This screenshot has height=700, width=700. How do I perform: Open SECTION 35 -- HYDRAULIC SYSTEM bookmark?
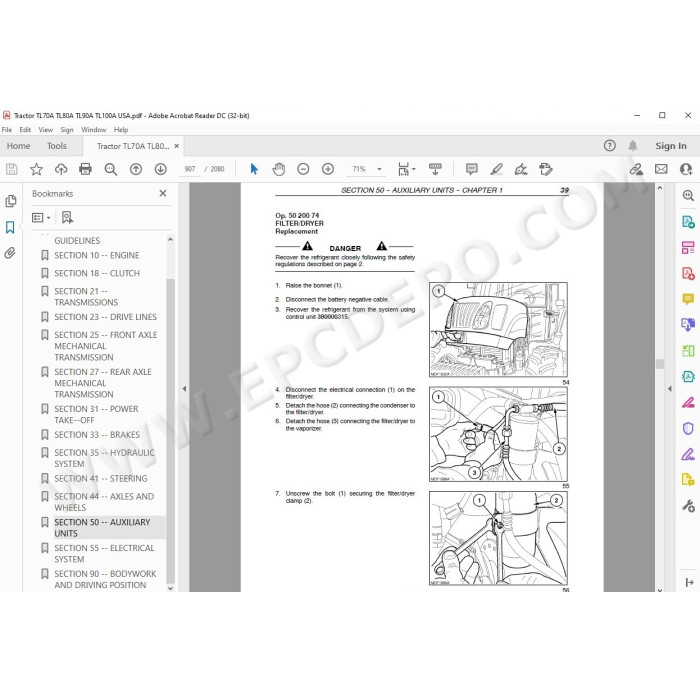coord(104,458)
